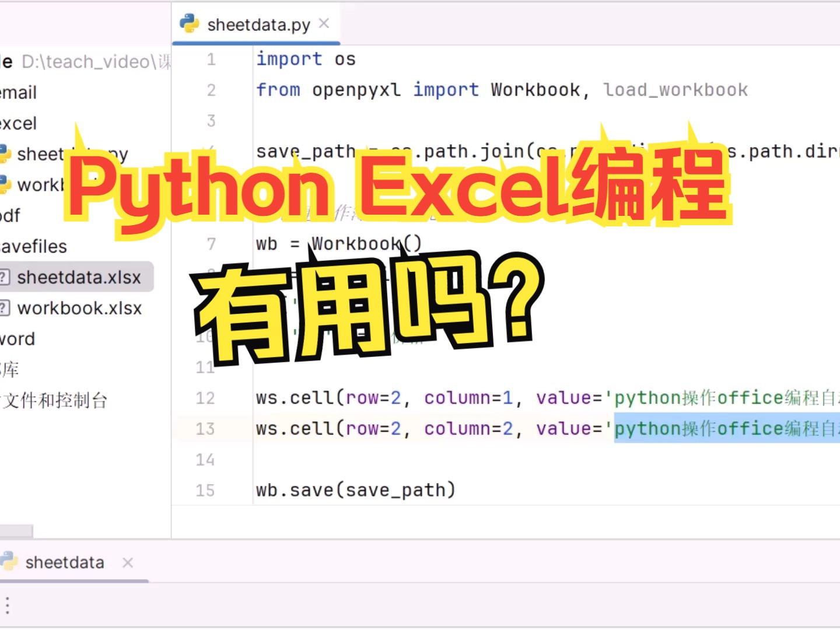Click the Python icon beside the workbook py file
840x630 pixels.
coord(5,184)
